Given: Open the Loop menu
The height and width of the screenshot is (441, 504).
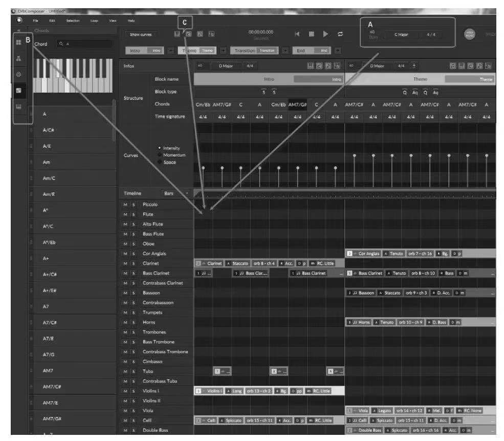Looking at the screenshot, I should coord(94,20).
